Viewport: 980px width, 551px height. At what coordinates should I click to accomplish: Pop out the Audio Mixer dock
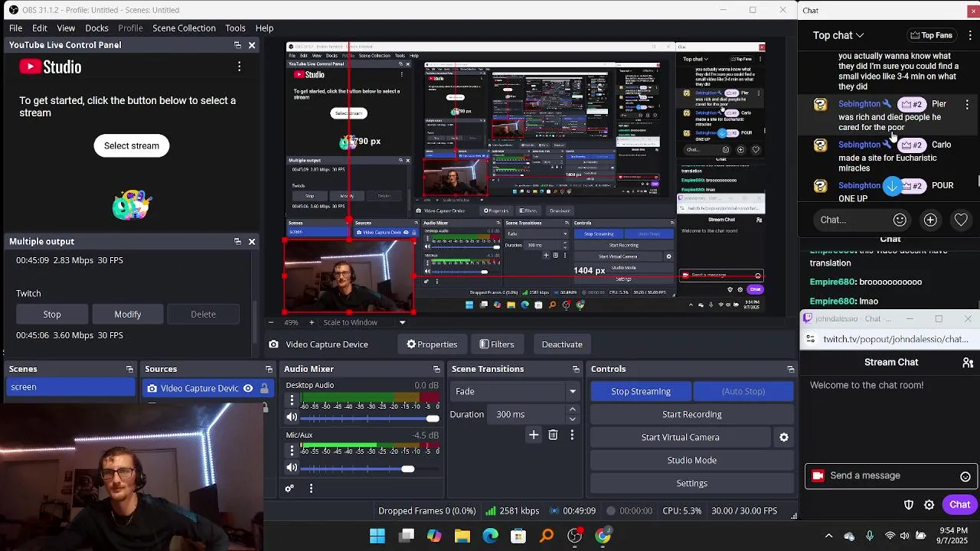(436, 369)
